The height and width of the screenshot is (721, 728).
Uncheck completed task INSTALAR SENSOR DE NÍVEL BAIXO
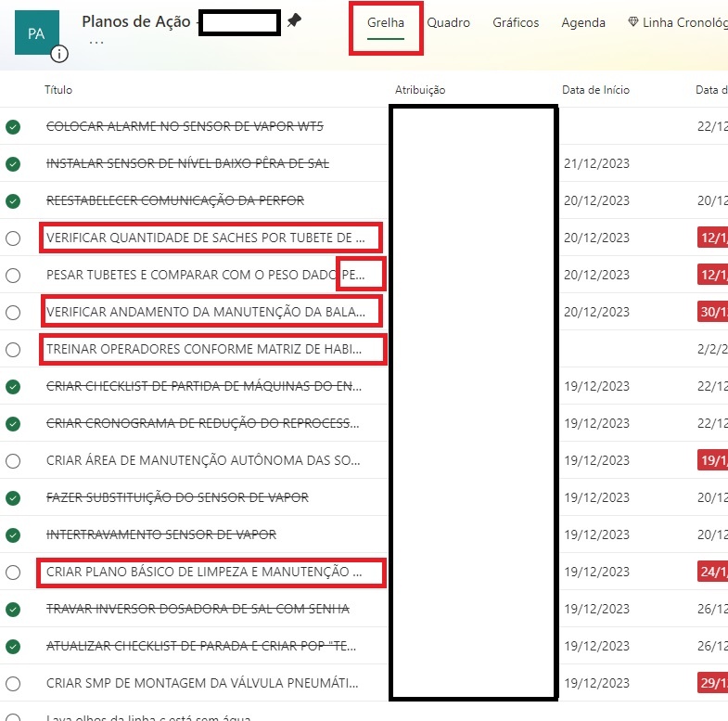click(13, 163)
